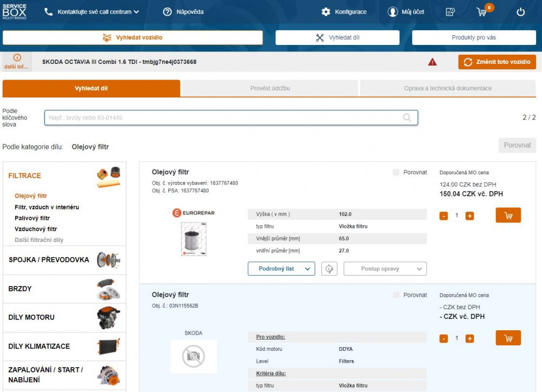Open the shopping cart in header

pyautogui.click(x=481, y=12)
